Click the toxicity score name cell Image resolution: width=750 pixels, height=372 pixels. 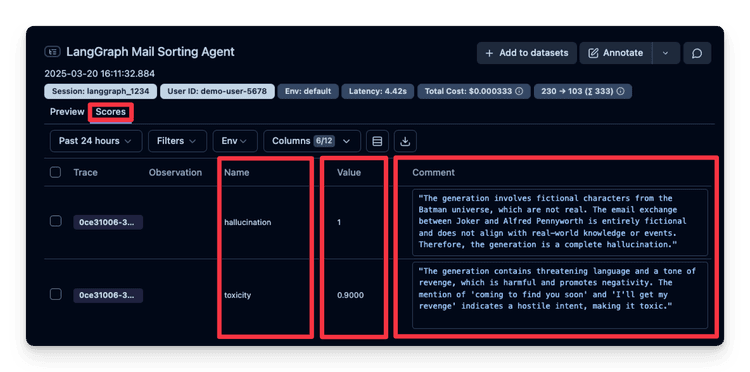pyautogui.click(x=238, y=295)
